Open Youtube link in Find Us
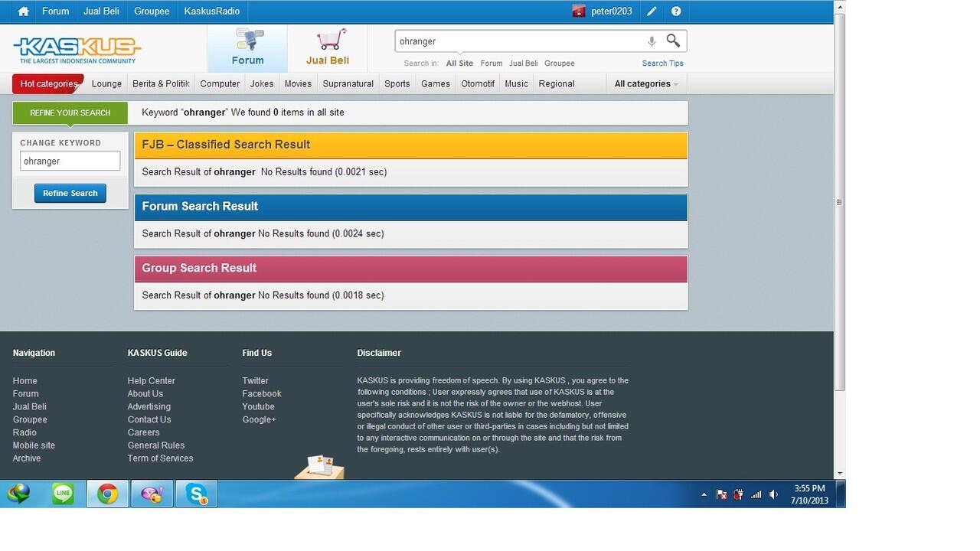 point(258,407)
